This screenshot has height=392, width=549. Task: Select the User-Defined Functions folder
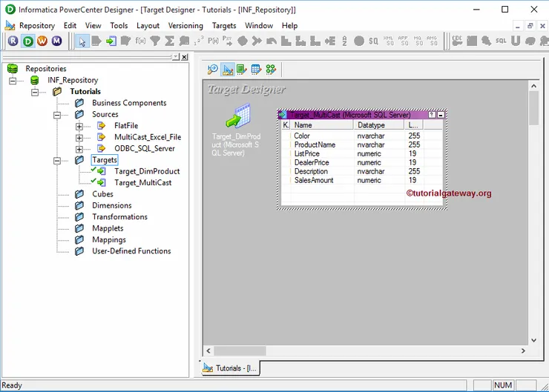click(131, 251)
